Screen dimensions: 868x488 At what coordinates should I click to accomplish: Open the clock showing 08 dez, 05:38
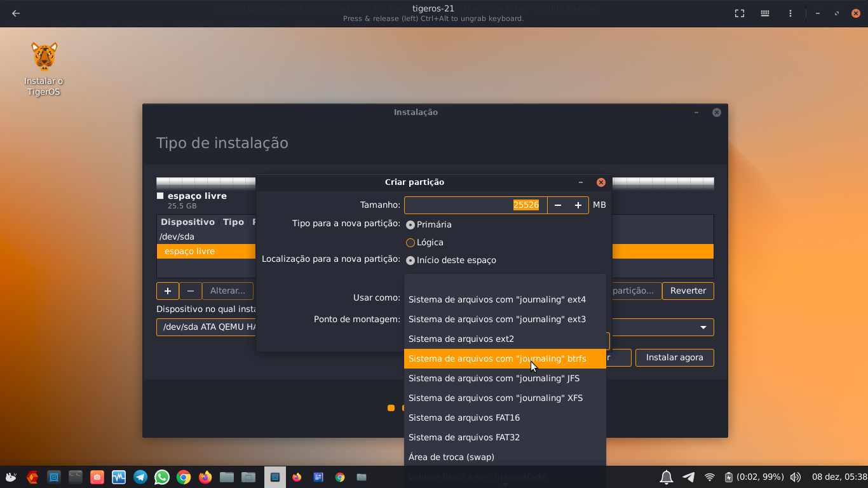click(839, 477)
